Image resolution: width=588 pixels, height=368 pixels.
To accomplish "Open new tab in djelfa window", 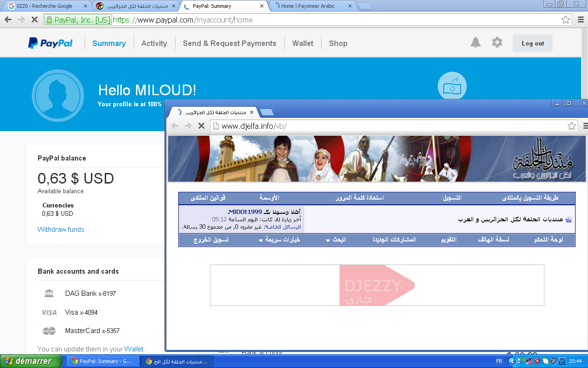I will coord(266,112).
